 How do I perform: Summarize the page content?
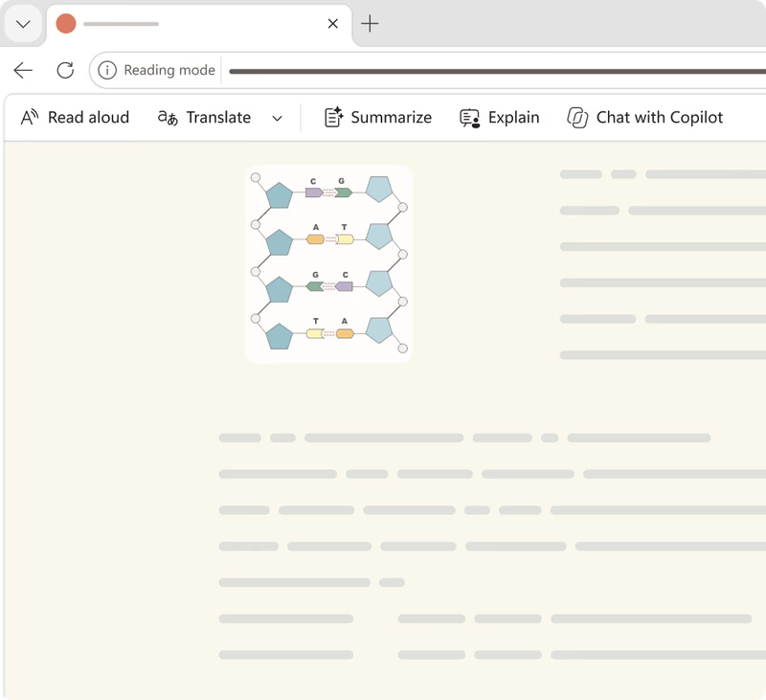(x=378, y=118)
